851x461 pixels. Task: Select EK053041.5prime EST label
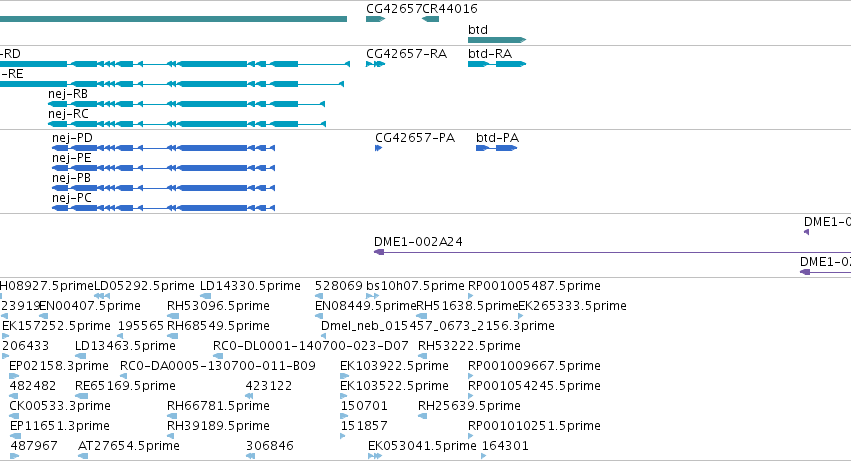coord(422,446)
